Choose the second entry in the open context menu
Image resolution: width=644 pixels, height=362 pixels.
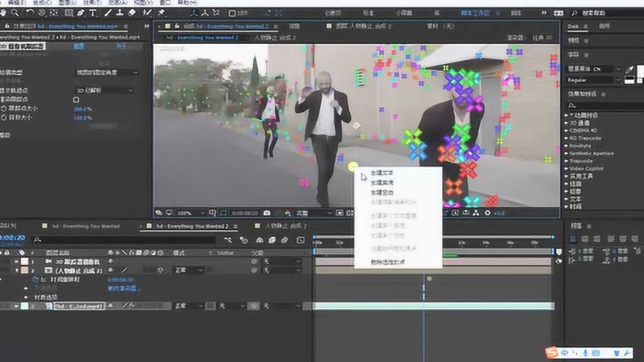383,183
